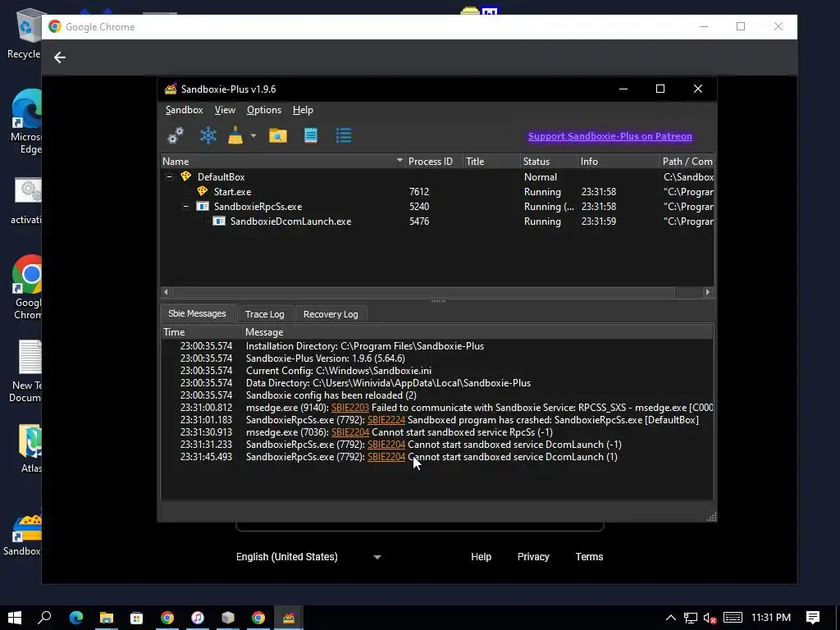Click process ID 7612 cell

419,192
